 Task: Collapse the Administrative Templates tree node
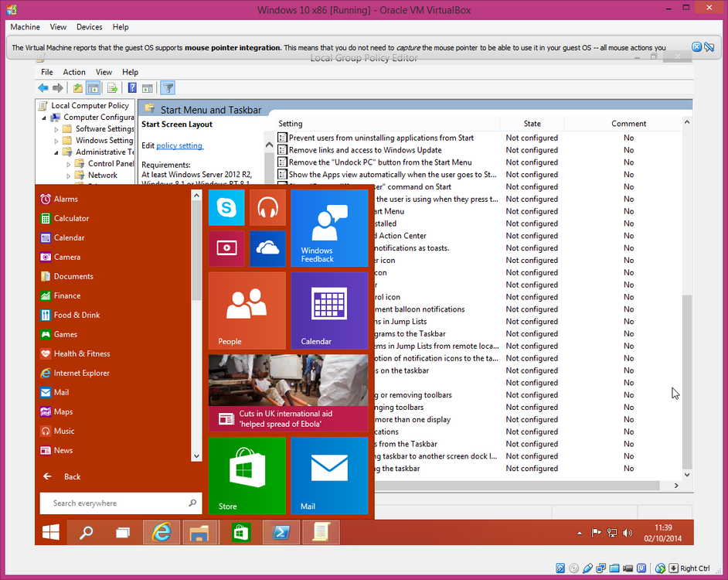[x=56, y=152]
